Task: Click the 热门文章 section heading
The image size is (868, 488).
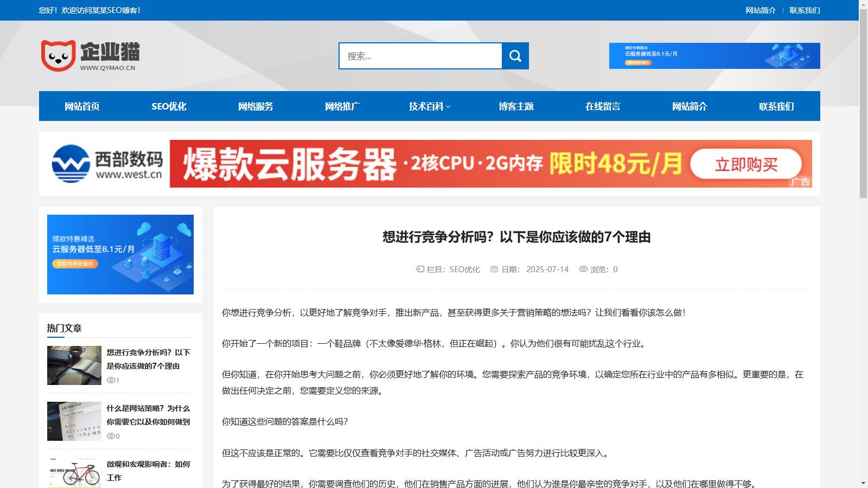Action: (x=64, y=328)
